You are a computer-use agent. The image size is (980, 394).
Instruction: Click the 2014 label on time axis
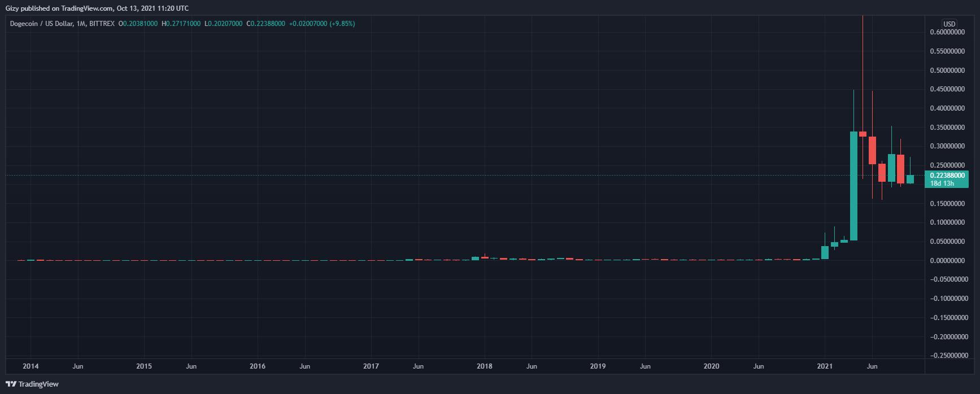[x=31, y=366]
